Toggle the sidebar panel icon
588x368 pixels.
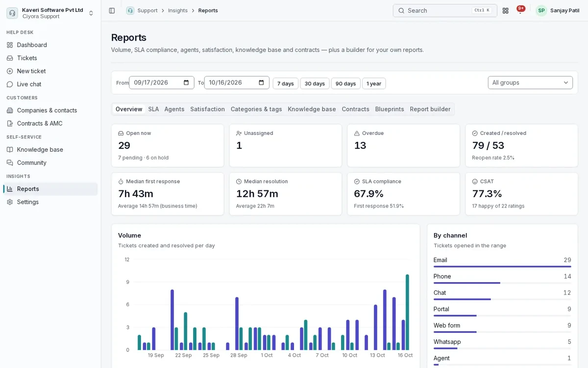click(112, 10)
